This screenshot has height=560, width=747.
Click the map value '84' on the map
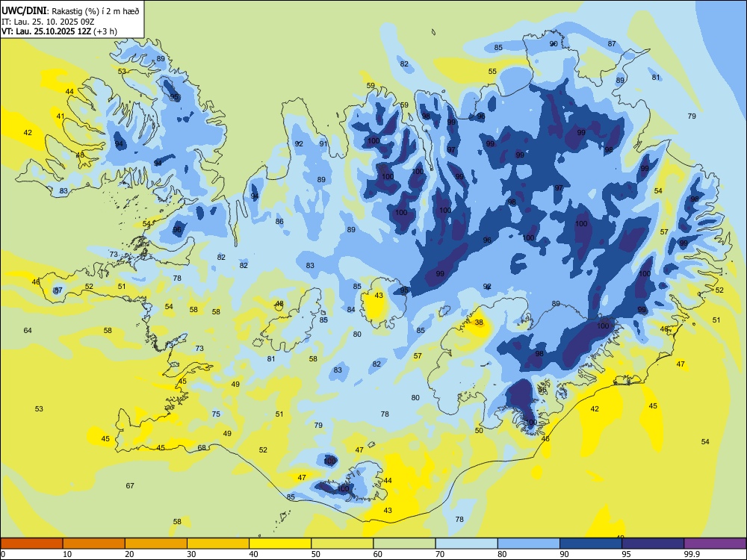pos(351,310)
